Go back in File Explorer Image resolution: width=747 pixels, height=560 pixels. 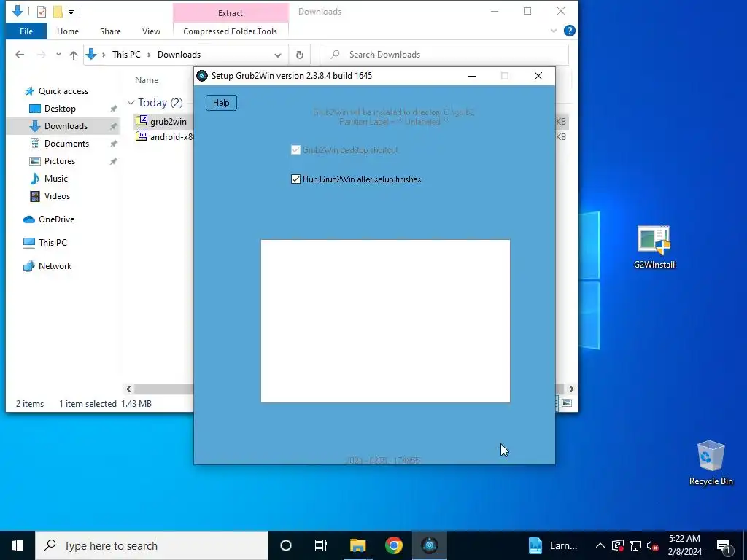[20, 55]
